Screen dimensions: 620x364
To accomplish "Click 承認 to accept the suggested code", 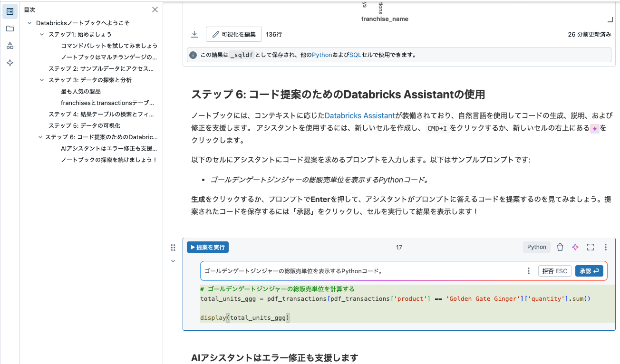I will click(589, 271).
